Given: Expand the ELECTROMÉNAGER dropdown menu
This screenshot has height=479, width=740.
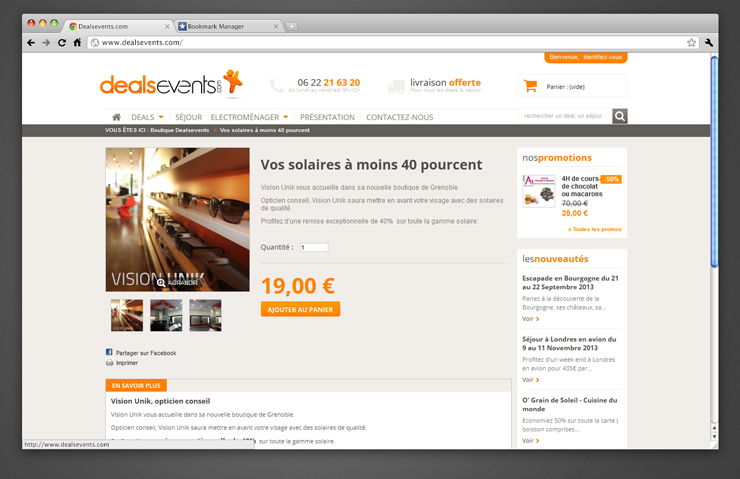Looking at the screenshot, I should pos(249,117).
